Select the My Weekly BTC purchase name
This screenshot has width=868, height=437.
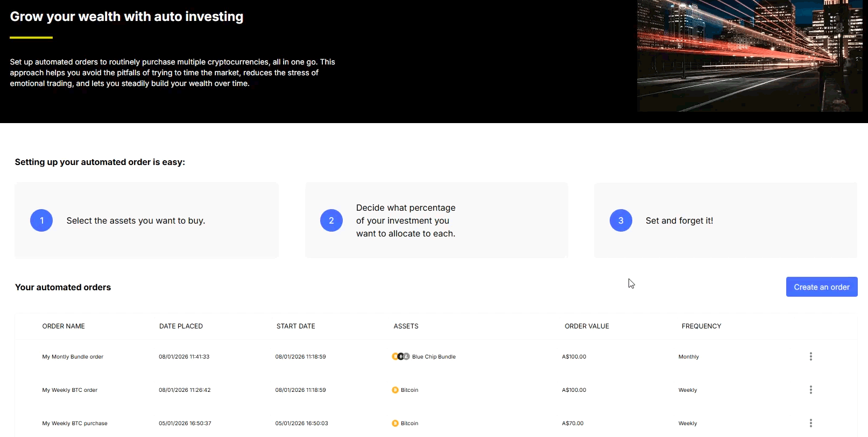point(75,424)
